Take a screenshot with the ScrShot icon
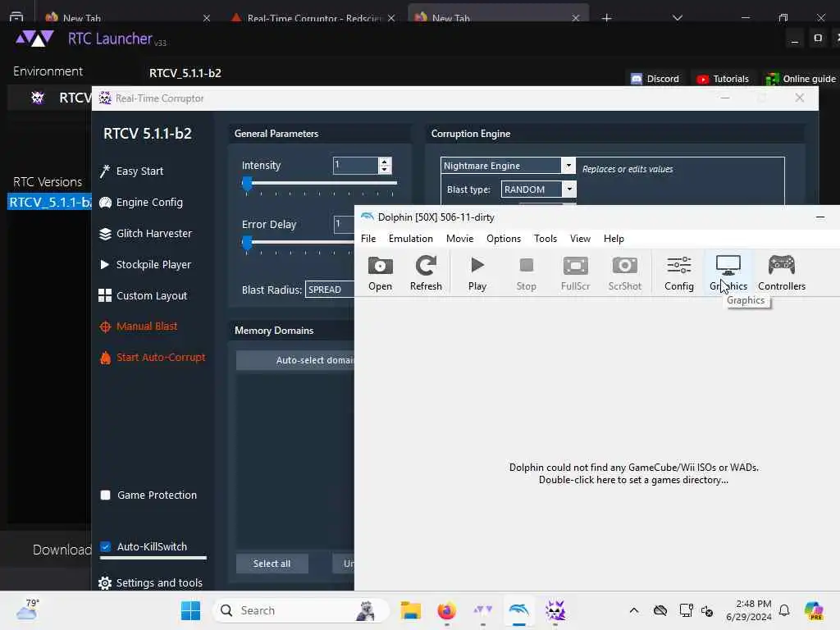This screenshot has width=840, height=630. point(624,273)
